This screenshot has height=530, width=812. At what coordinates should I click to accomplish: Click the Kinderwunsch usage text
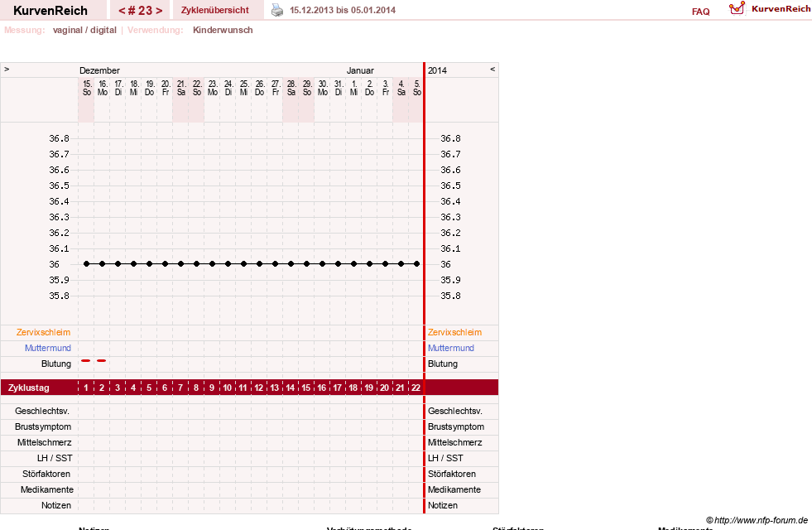click(223, 30)
